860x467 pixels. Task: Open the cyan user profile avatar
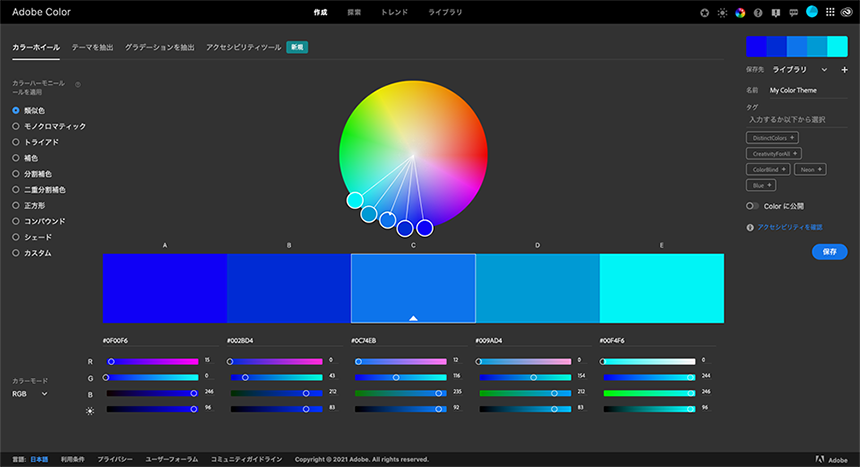click(812, 12)
